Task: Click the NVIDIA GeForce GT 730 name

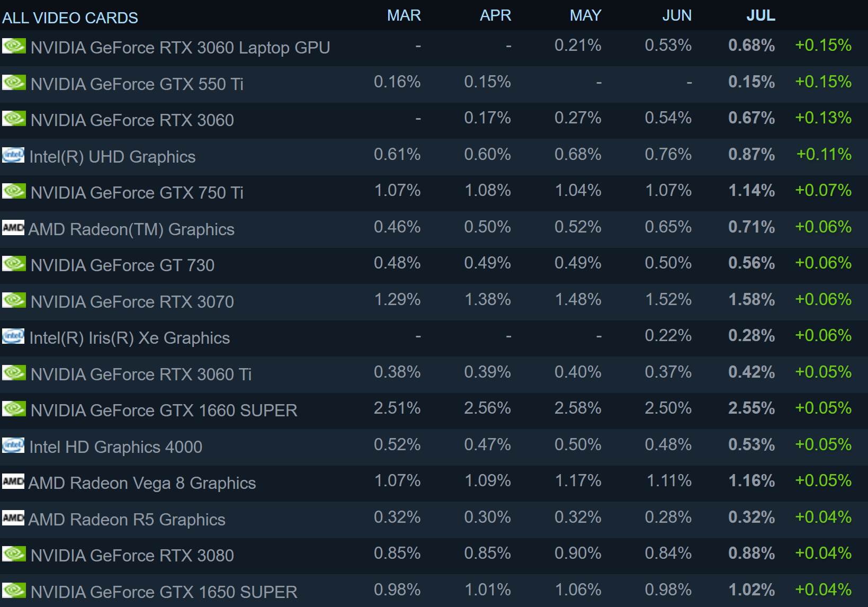Action: [122, 265]
